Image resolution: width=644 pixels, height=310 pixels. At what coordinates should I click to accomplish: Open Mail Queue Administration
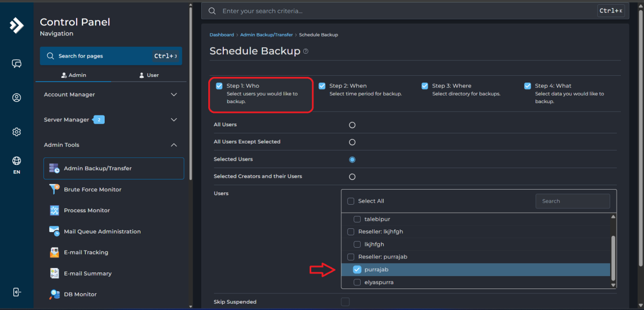point(102,232)
